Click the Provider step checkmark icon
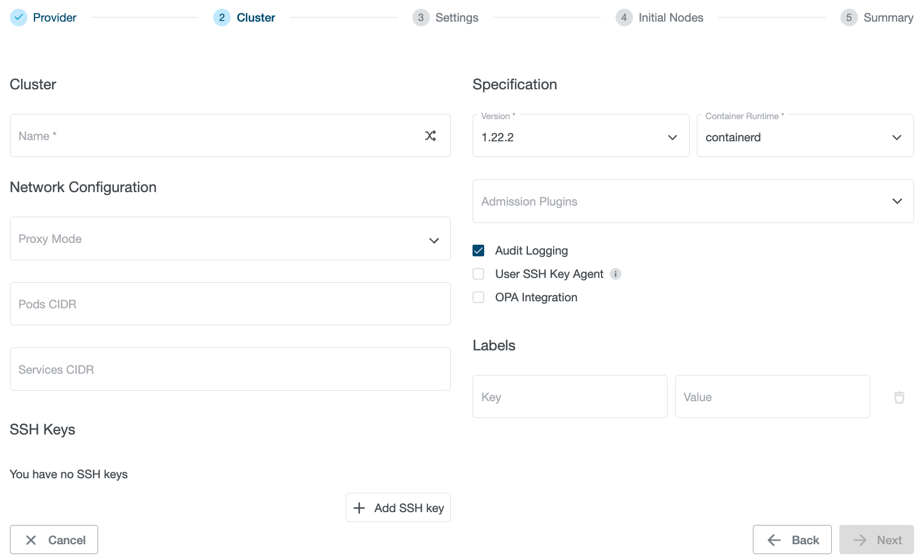 coord(19,18)
